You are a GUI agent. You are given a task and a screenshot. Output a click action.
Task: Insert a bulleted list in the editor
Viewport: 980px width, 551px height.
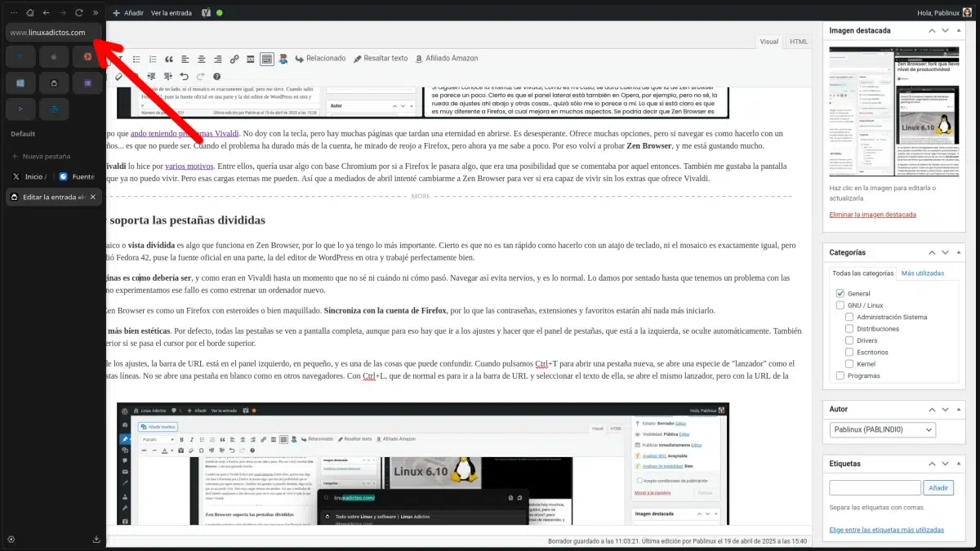pyautogui.click(x=136, y=60)
